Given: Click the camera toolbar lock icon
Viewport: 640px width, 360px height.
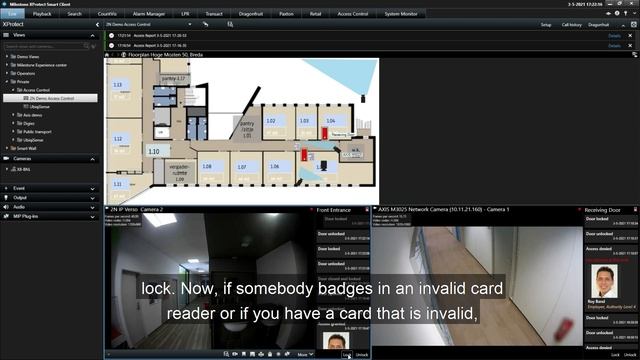Looking at the screenshot, I should point(270,354).
